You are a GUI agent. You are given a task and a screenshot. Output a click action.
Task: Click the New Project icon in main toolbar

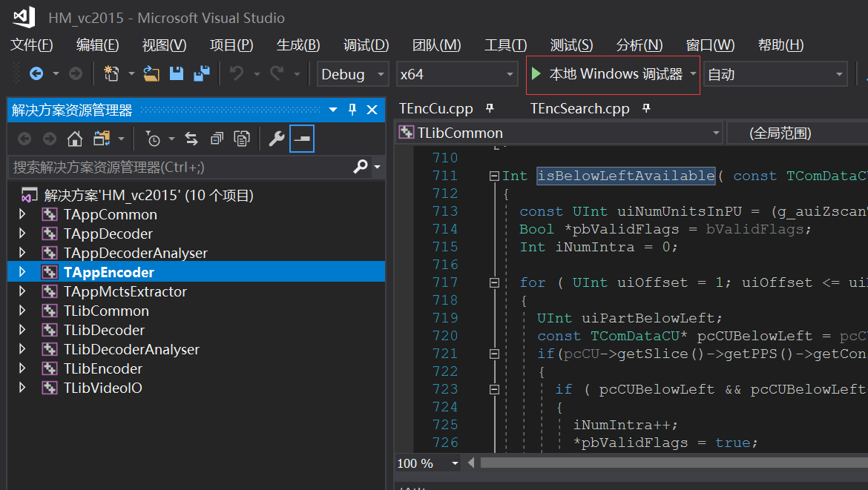pyautogui.click(x=111, y=73)
